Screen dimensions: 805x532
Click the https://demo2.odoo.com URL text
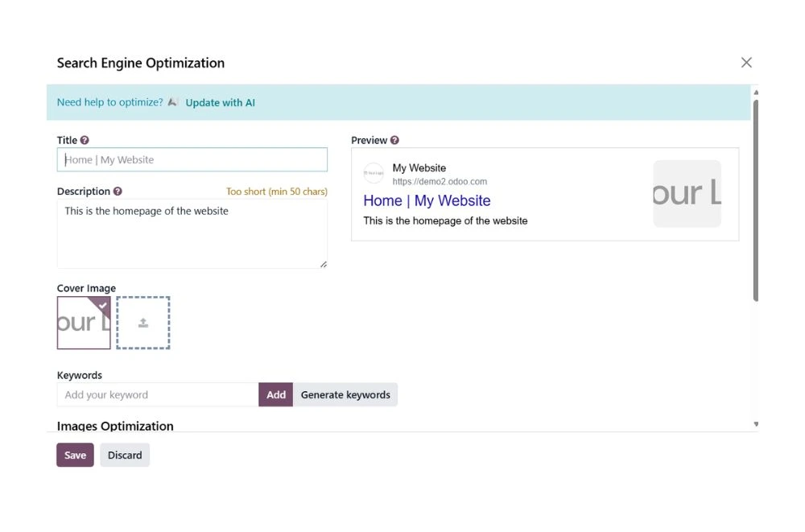click(x=440, y=182)
